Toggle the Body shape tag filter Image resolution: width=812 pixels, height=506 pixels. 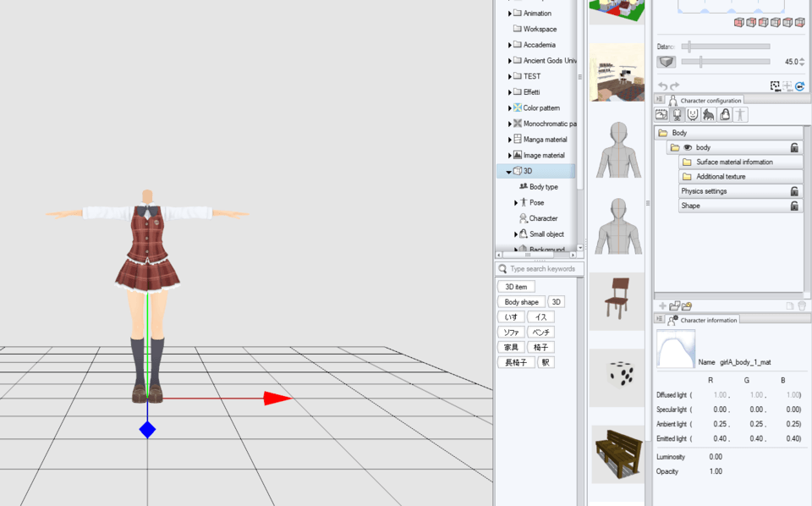click(522, 302)
